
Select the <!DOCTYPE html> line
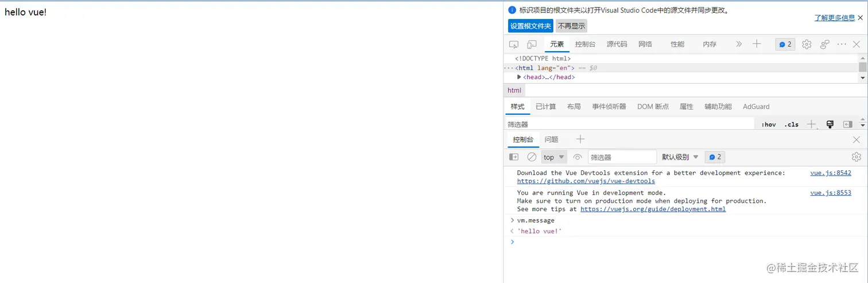543,59
